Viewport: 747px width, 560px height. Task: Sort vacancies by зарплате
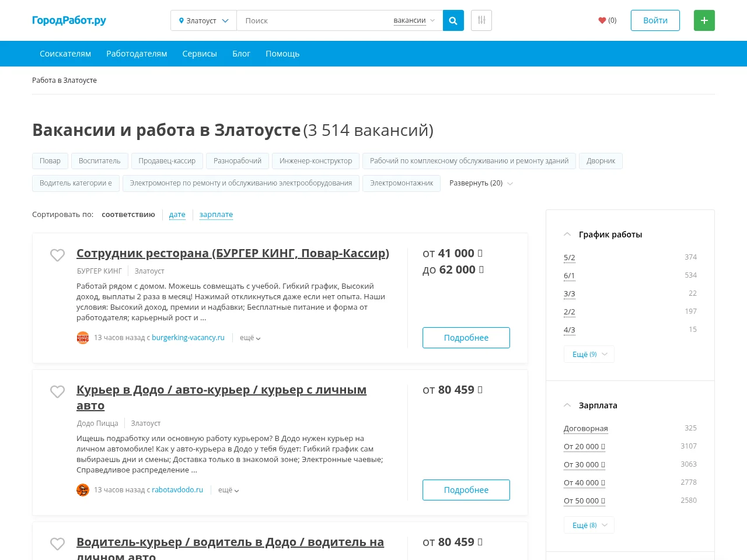coord(216,215)
